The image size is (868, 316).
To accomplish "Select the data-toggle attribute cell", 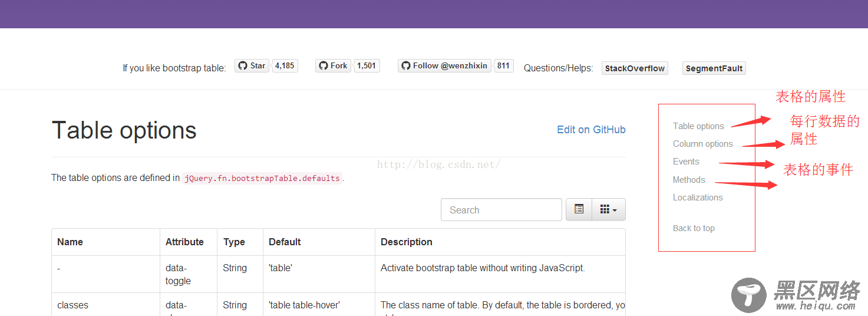I will (x=189, y=274).
